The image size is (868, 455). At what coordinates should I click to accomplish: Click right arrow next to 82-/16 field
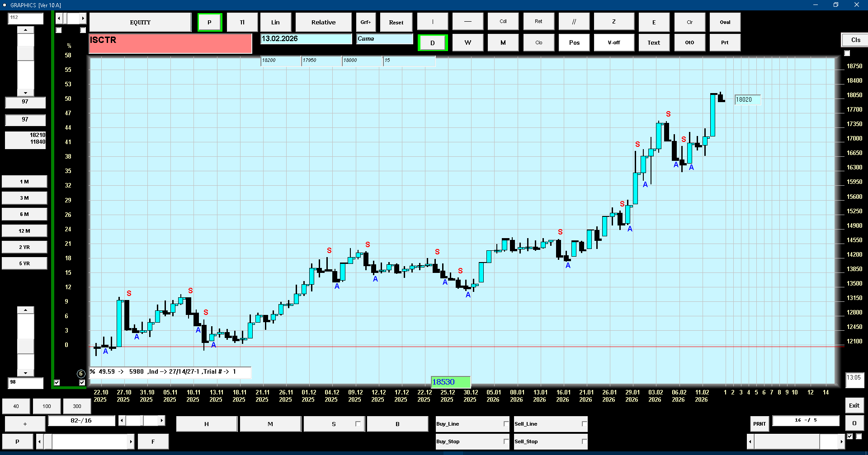pos(161,421)
